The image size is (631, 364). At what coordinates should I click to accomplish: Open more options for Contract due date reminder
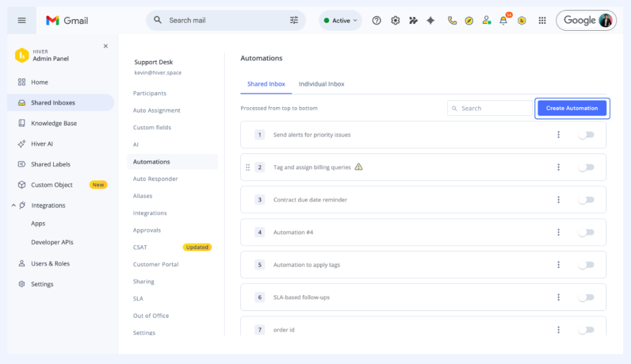tap(558, 200)
